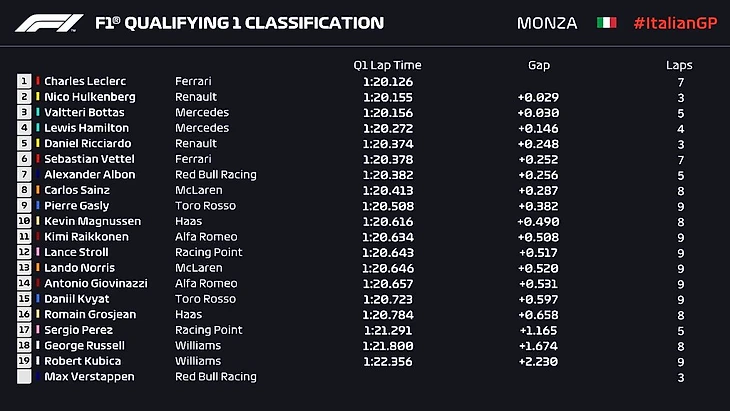Click the Qualifying 1 Classification title
This screenshot has height=411, width=730.
tap(238, 22)
